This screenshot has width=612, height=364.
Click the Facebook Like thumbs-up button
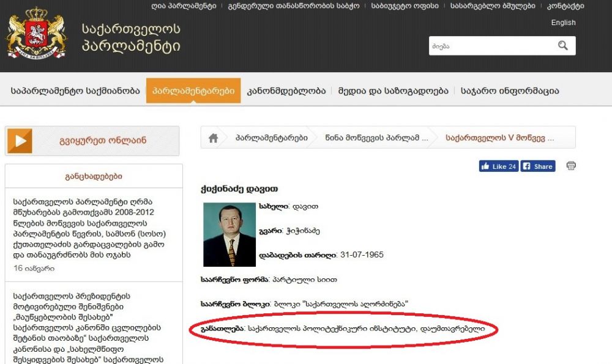[498, 166]
